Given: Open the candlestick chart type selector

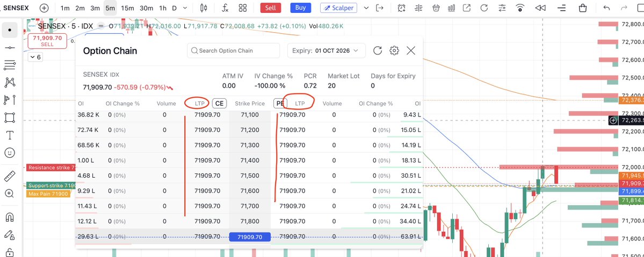Looking at the screenshot, I should point(204,8).
